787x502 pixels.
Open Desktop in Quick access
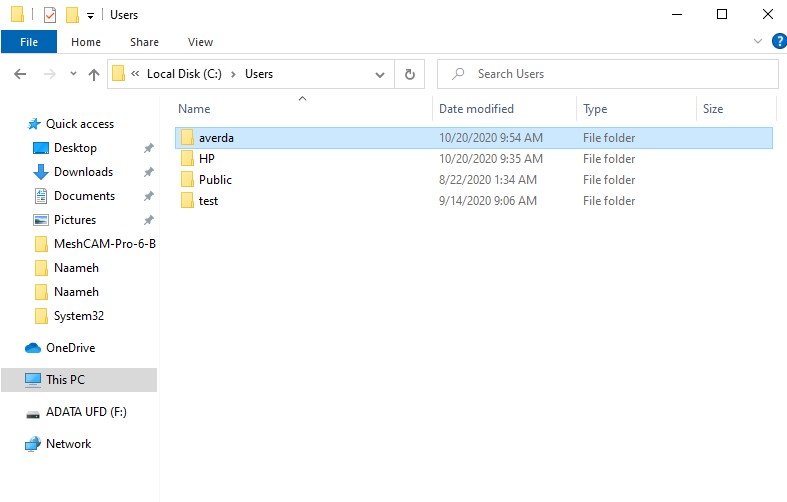click(75, 148)
